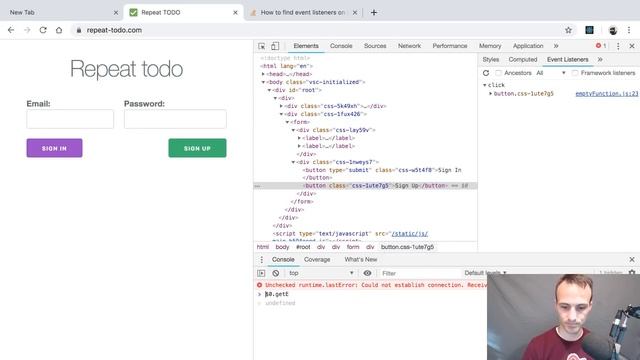Click the address bar URL repeat-todo.com

[x=114, y=30]
